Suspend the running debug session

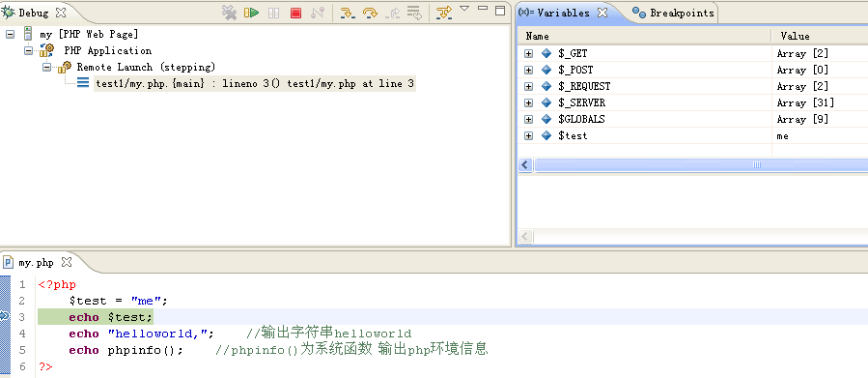(x=273, y=13)
